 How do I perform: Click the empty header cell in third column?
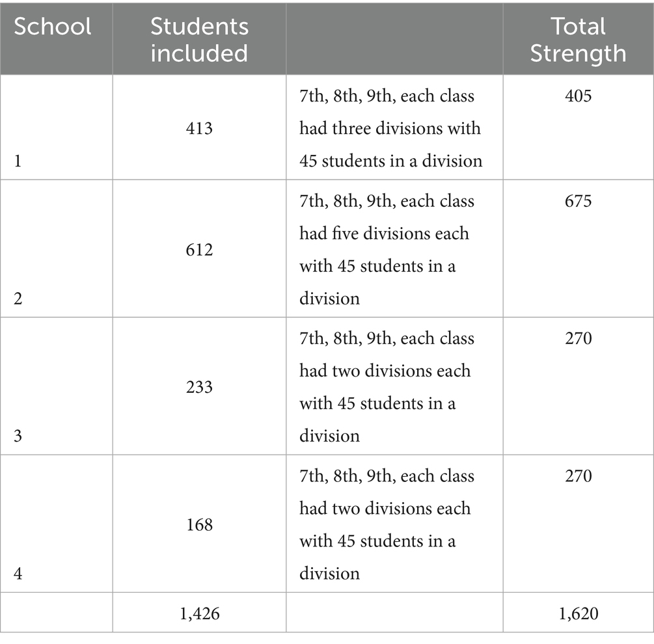pos(394,39)
